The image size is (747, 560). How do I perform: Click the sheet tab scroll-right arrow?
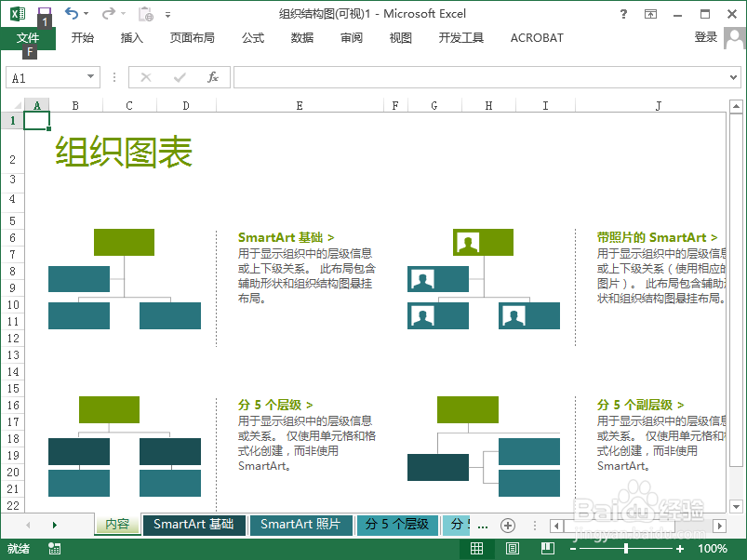[54, 525]
